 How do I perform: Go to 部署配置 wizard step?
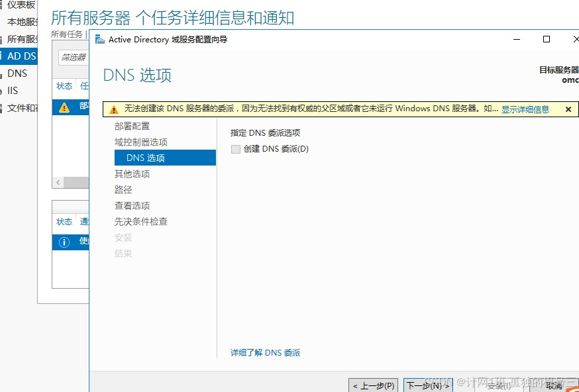coord(132,126)
